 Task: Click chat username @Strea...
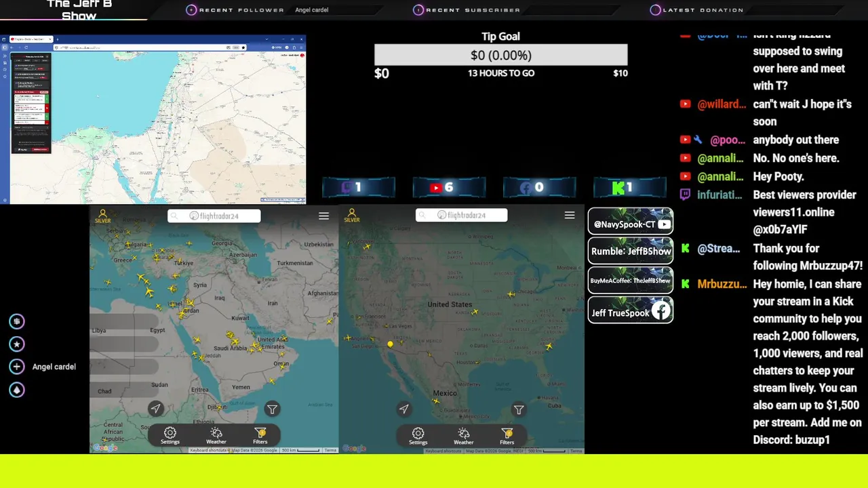point(719,249)
